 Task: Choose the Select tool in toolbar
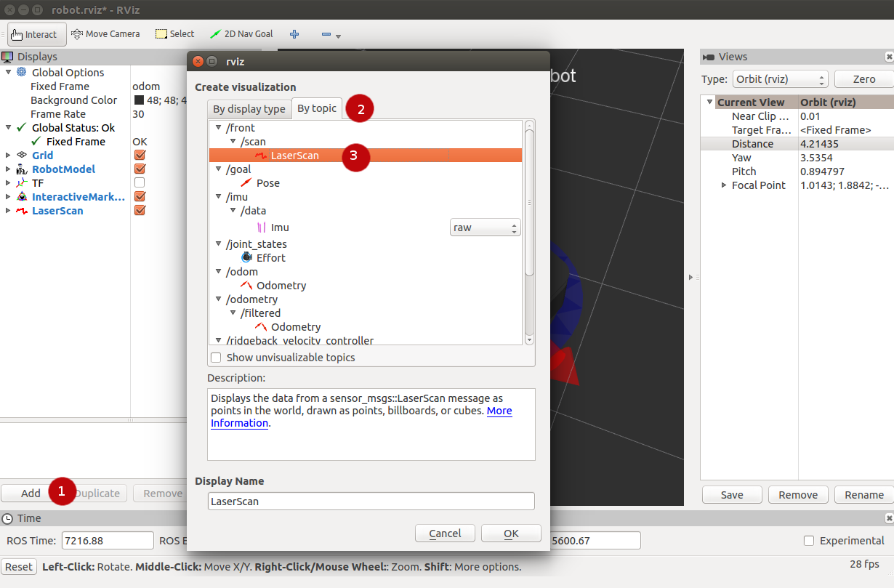coord(174,34)
